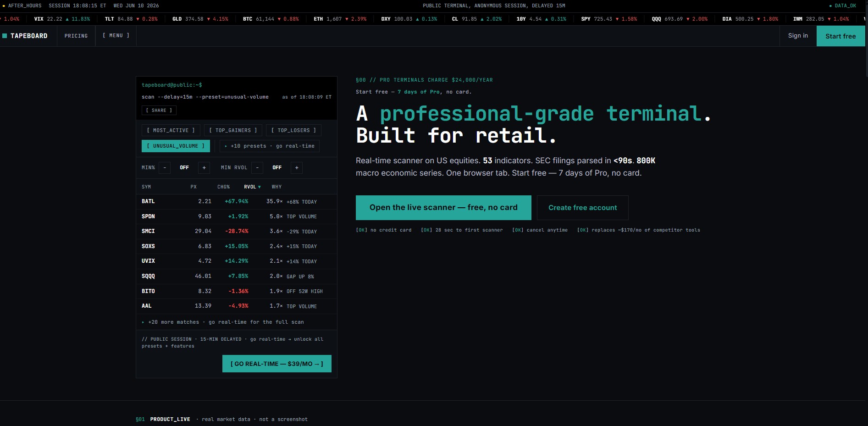The image size is (868, 426).
Task: Click SMCI change -28.74%
Action: (237, 231)
